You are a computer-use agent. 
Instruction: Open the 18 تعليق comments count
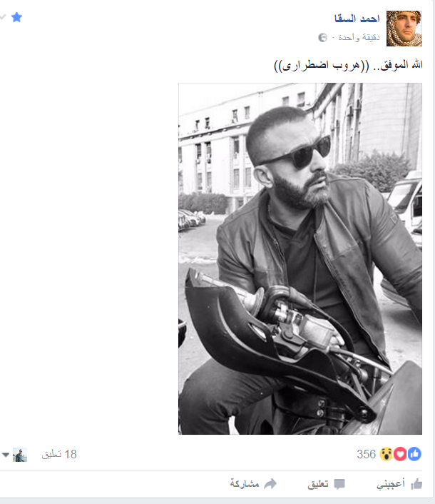pos(59,454)
